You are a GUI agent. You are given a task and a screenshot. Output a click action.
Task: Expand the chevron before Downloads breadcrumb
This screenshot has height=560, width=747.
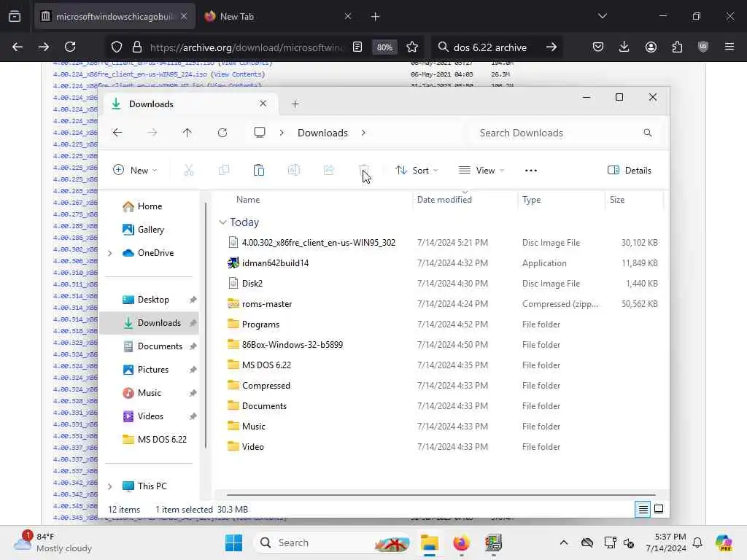(x=282, y=133)
